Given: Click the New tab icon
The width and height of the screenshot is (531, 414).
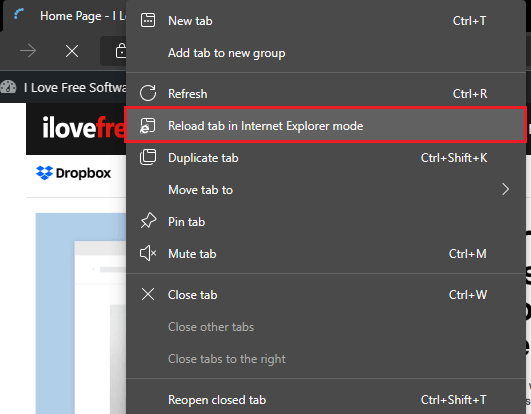Looking at the screenshot, I should (x=148, y=20).
